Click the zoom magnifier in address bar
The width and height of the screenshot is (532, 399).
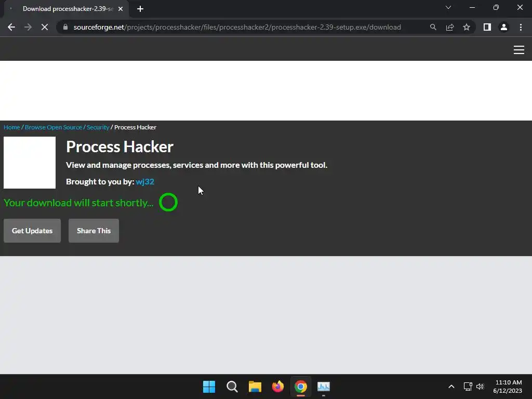point(433,27)
